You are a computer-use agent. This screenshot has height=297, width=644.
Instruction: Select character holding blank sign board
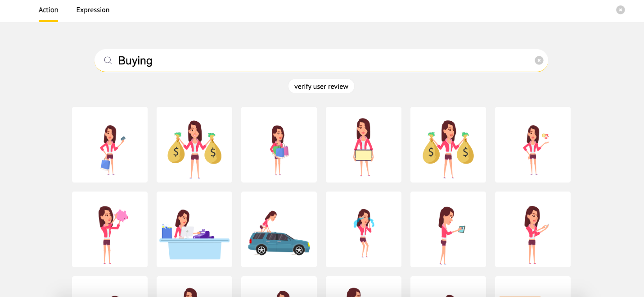(364, 145)
